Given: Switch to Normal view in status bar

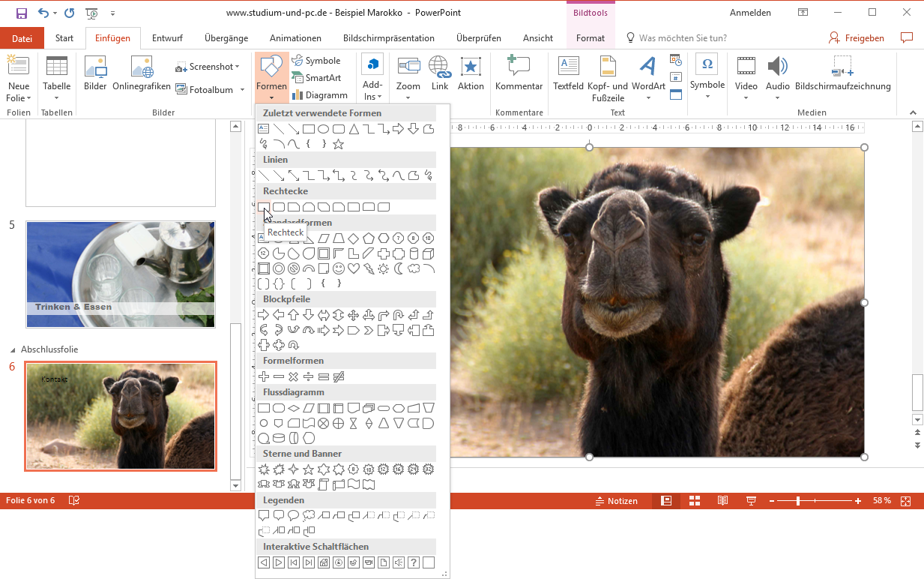Looking at the screenshot, I should pos(665,501).
